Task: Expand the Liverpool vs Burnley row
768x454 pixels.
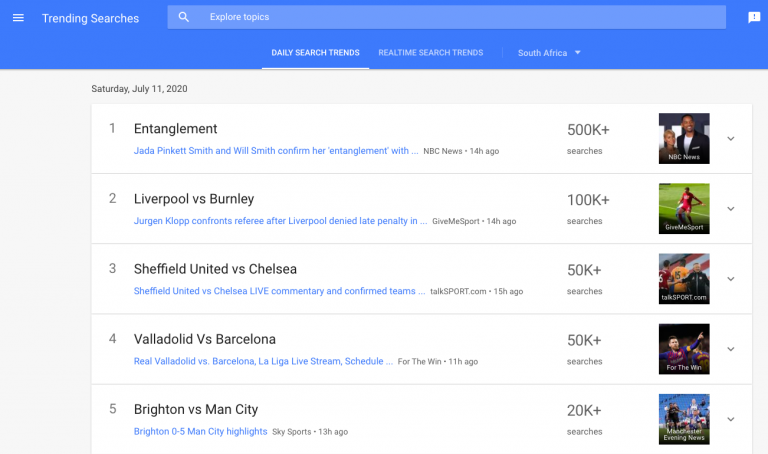Action: (x=731, y=209)
